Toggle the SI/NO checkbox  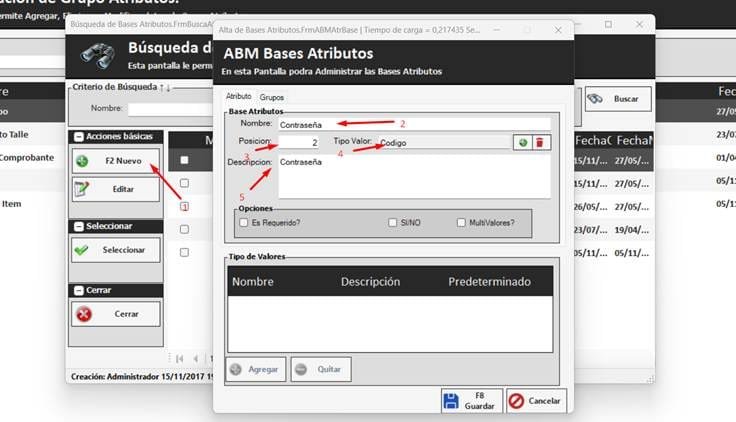[x=393, y=222]
